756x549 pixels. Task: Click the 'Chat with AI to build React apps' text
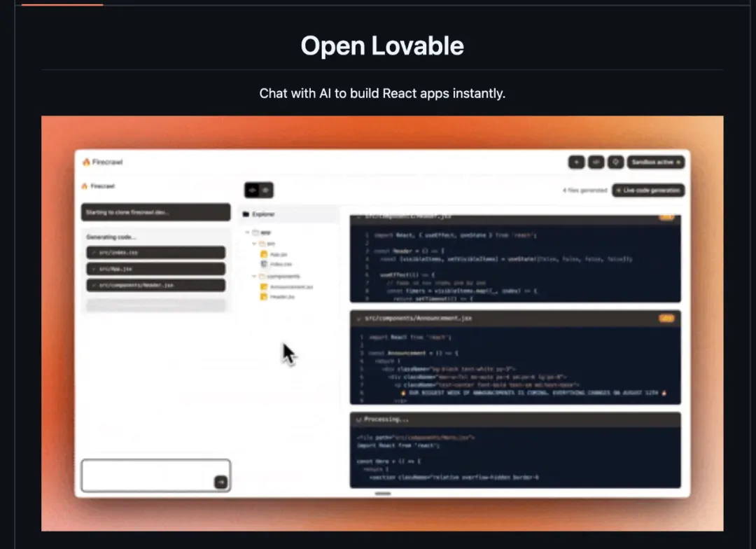(382, 94)
